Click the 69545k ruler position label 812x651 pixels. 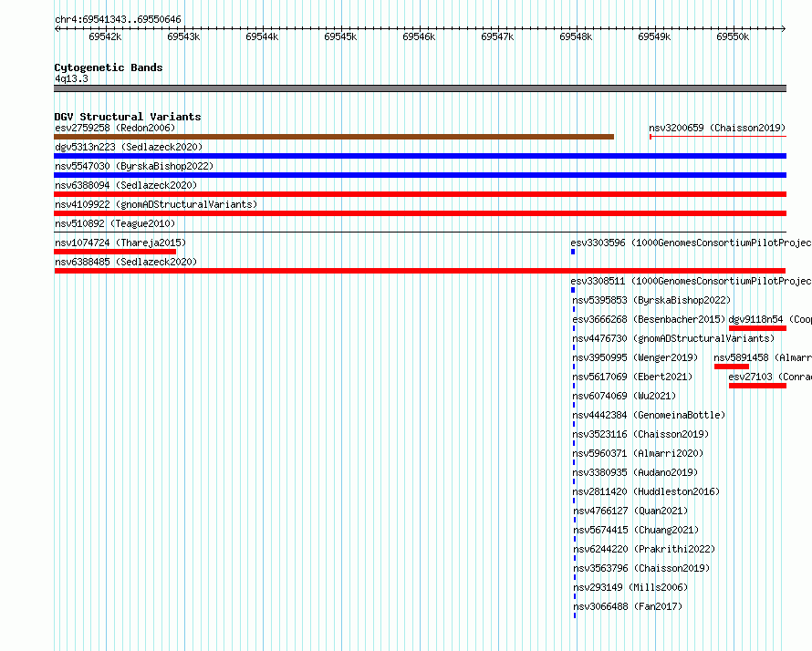(340, 36)
